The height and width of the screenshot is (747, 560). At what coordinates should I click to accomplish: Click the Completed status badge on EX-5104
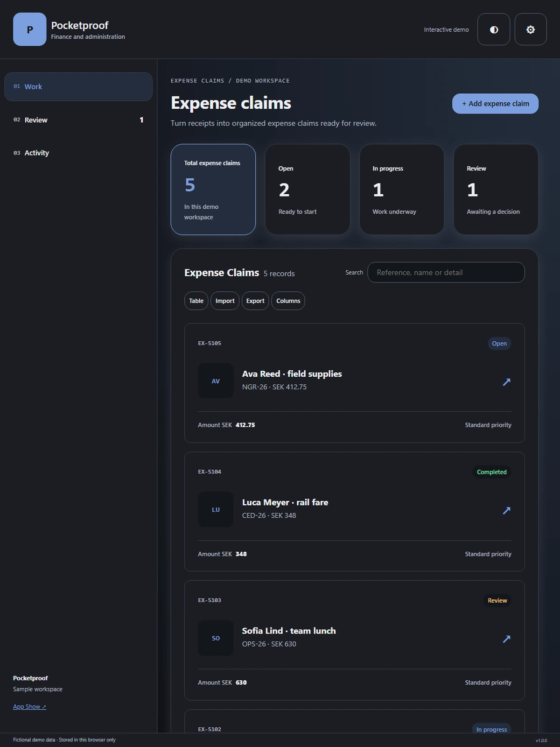491,472
